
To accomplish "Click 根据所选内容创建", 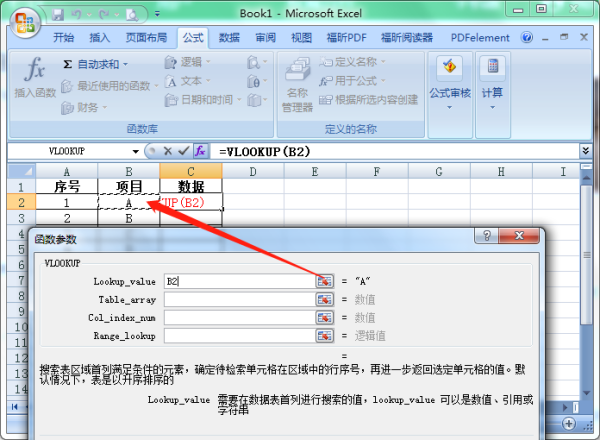I will (x=368, y=100).
